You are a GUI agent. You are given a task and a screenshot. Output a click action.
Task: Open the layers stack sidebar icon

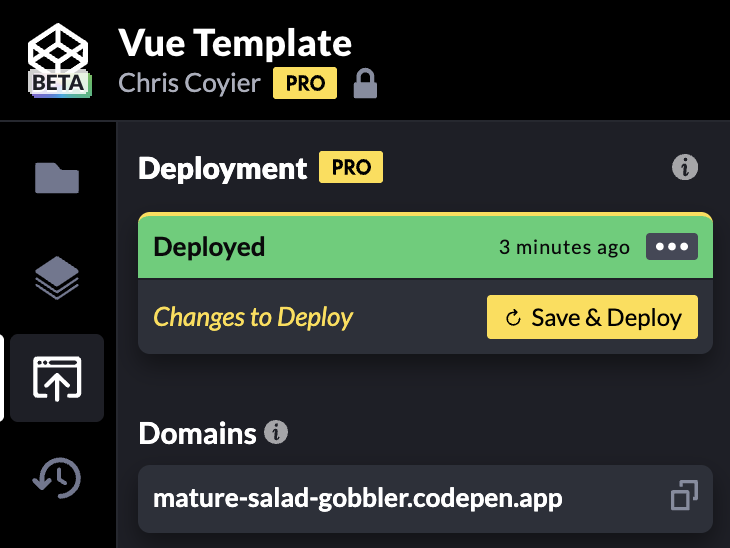point(57,278)
